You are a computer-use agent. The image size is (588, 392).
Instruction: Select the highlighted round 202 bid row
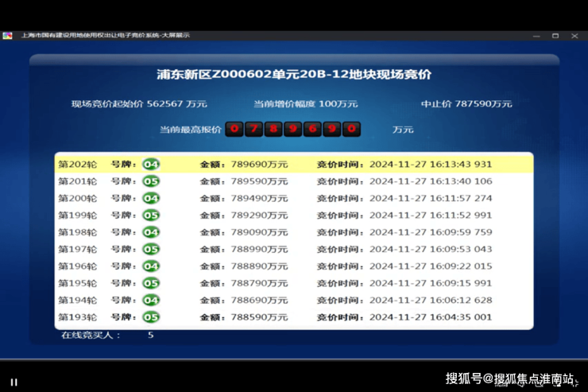coord(294,165)
